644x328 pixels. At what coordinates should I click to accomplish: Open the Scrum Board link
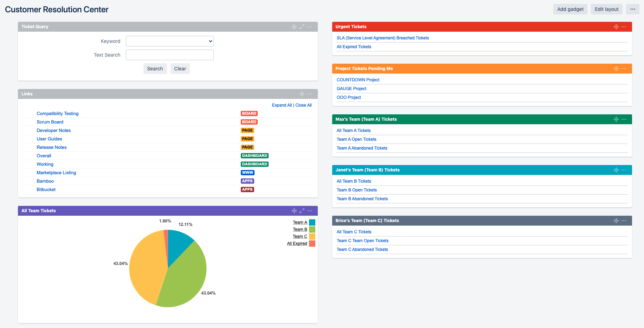coord(50,122)
